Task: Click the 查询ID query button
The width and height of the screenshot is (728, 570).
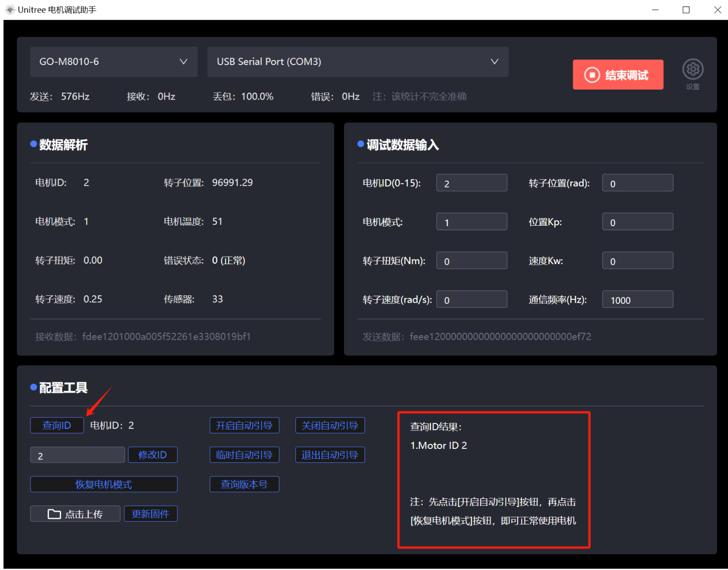Action: (x=57, y=425)
